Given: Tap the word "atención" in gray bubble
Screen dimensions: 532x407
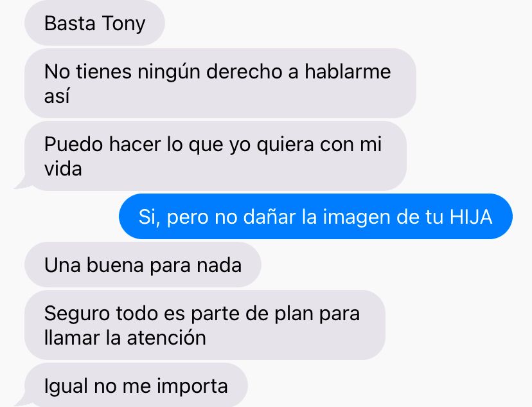Looking at the screenshot, I should pyautogui.click(x=166, y=338).
